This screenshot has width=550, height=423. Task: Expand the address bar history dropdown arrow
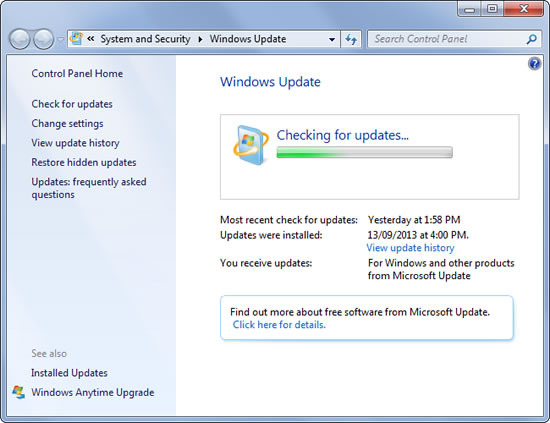tap(332, 39)
